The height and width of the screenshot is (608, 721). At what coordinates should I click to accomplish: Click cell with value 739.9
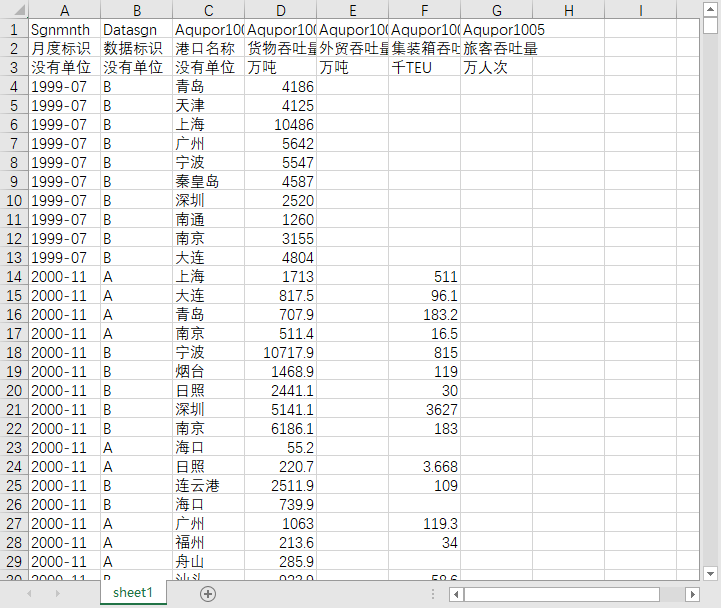(x=280, y=505)
